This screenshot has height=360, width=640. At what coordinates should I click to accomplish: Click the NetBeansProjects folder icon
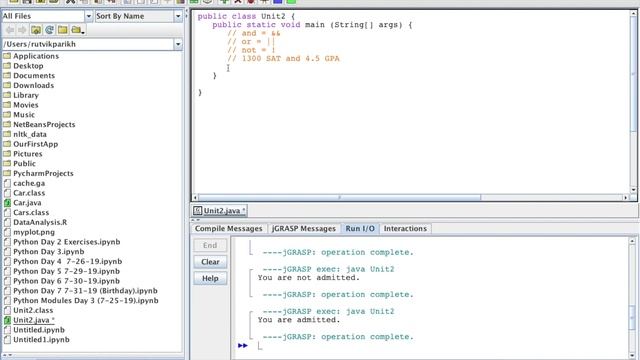[7, 124]
